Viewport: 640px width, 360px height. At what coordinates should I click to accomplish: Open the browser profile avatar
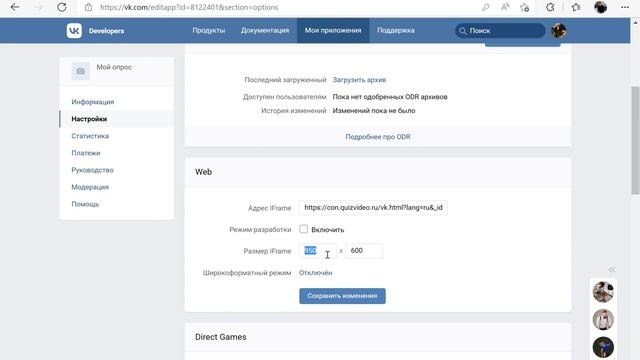click(600, 7)
